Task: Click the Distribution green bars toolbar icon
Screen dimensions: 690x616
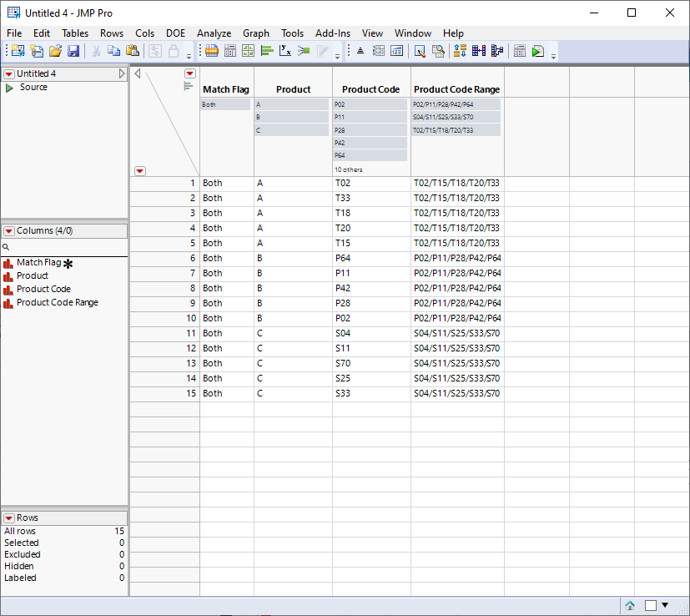Action: [267, 51]
